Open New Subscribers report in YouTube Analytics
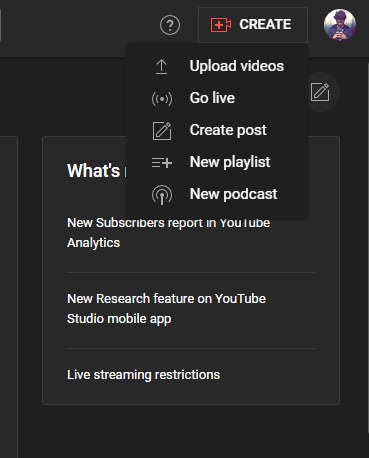 pyautogui.click(x=168, y=233)
